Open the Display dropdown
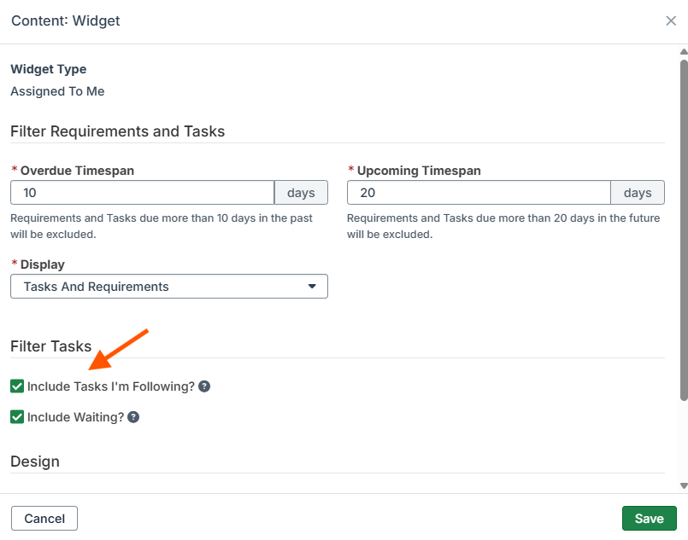 [x=169, y=286]
